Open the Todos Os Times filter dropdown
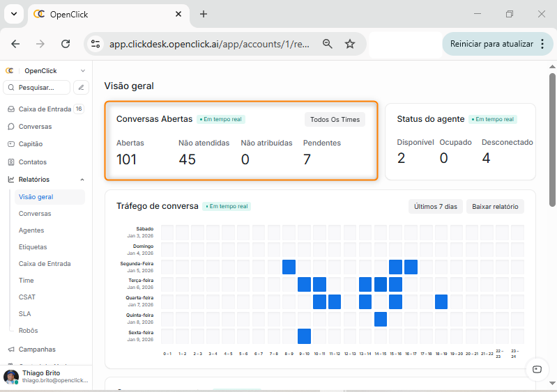 click(335, 120)
